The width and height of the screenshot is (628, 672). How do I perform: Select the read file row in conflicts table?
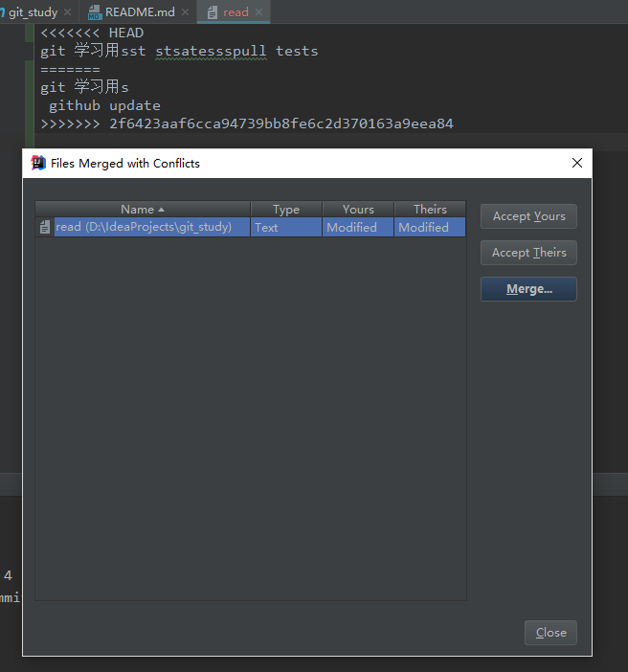[x=251, y=227]
